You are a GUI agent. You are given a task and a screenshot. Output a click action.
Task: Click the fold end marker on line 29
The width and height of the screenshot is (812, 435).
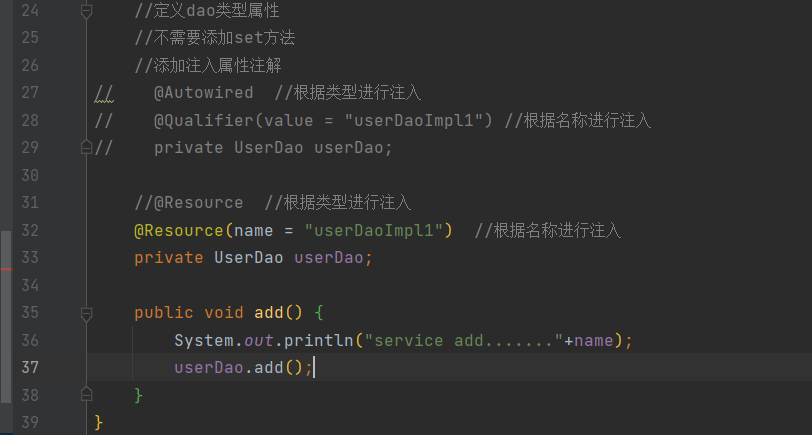[86, 148]
